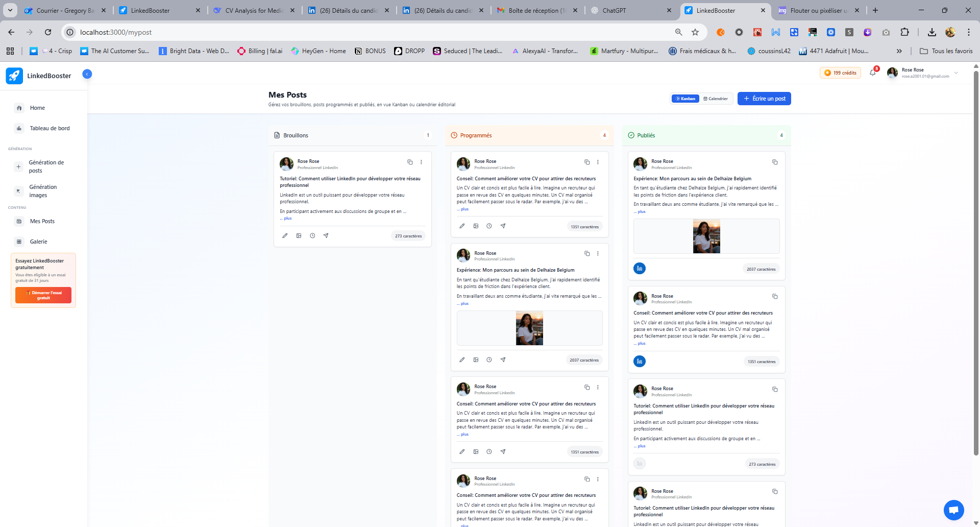Click the blue LinkedIn icon on the published Expérience post
980x527 pixels.
click(640, 269)
